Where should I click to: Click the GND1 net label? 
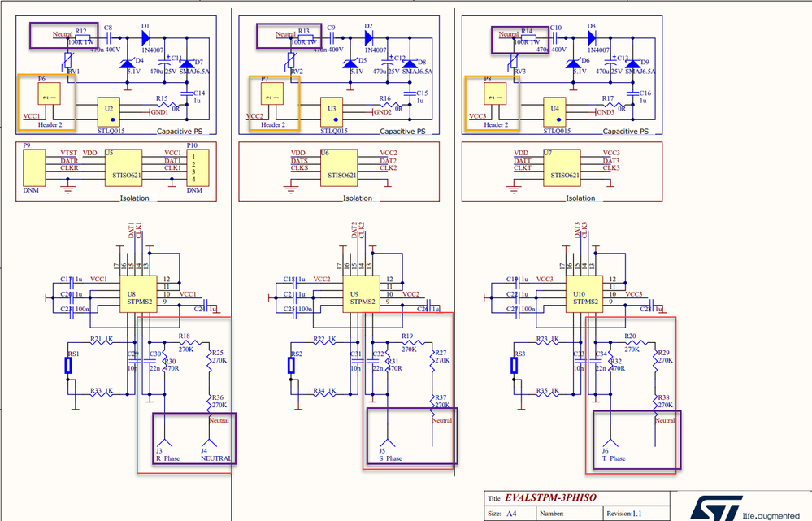click(159, 112)
